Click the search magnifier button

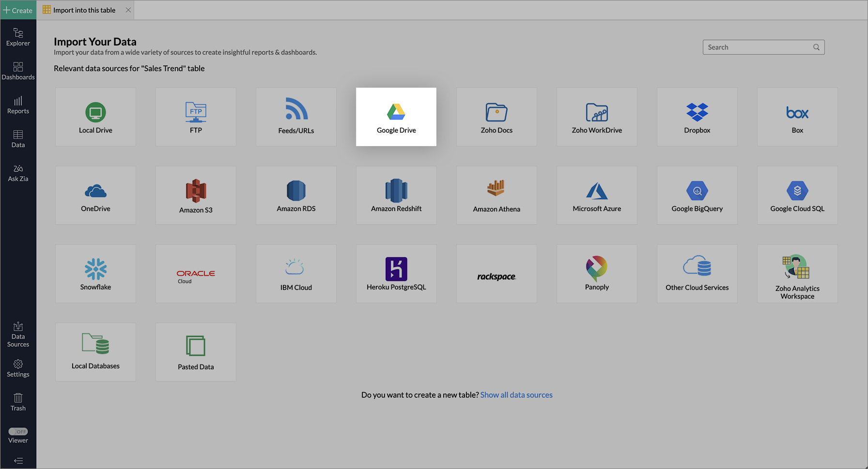(x=816, y=47)
